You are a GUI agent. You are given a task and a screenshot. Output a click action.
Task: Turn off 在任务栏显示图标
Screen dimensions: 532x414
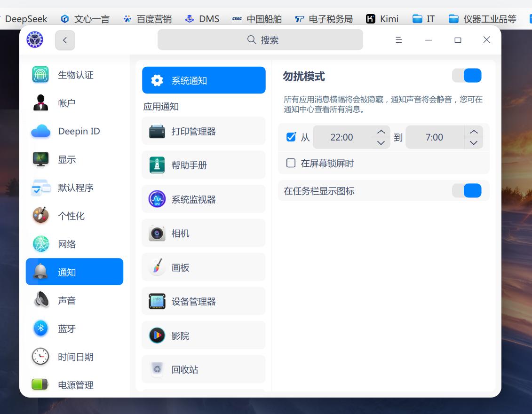click(x=467, y=190)
